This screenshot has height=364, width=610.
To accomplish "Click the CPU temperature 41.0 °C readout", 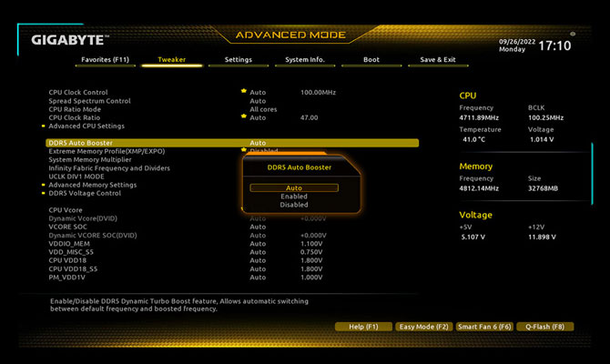I will (473, 139).
